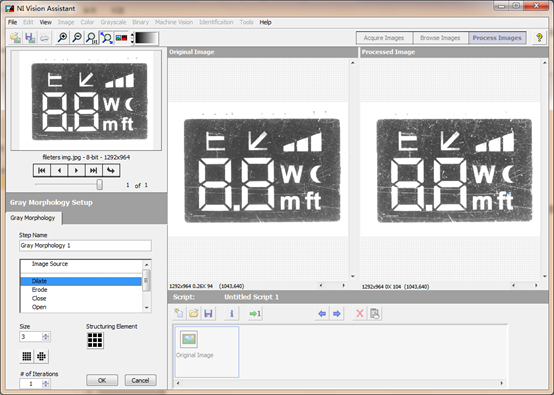This screenshot has height=395, width=554.
Task: Click Original Image pane scroll up arrow
Action: 353,63
